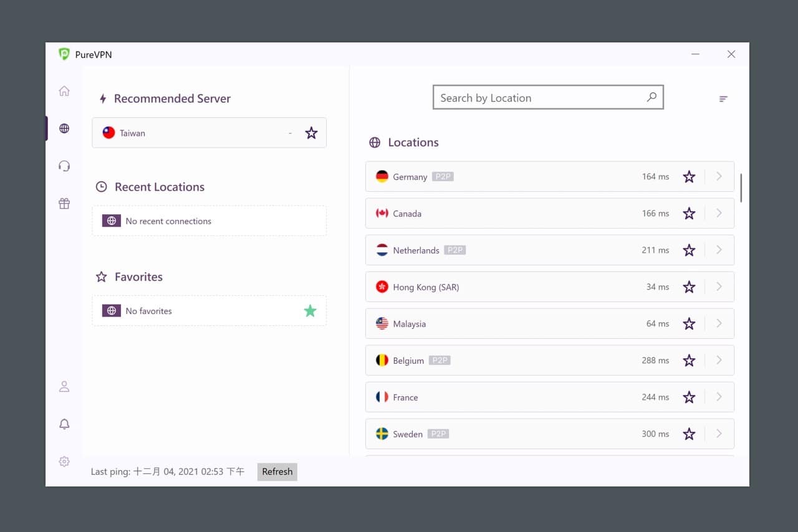This screenshot has height=532, width=798.
Task: Open the user profile sidebar icon
Action: pyautogui.click(x=64, y=386)
